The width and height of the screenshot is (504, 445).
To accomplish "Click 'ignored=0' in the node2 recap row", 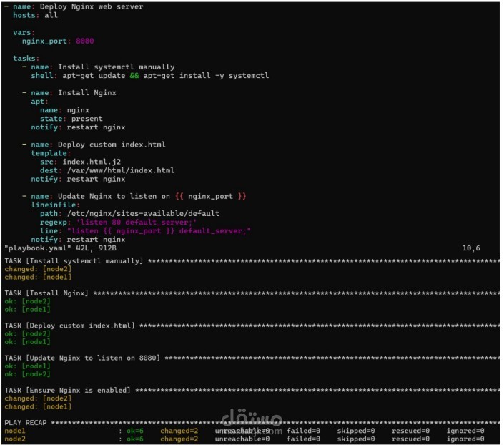I will [x=465, y=439].
